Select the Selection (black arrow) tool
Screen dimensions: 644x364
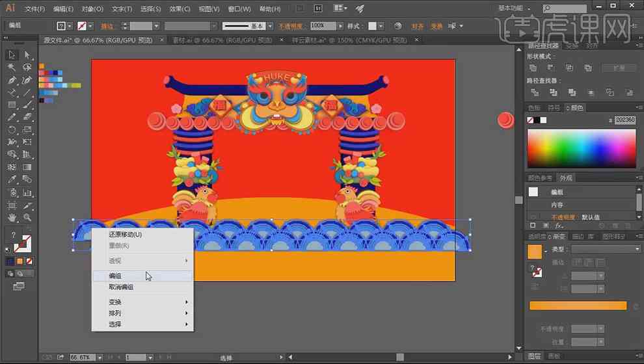click(x=12, y=55)
